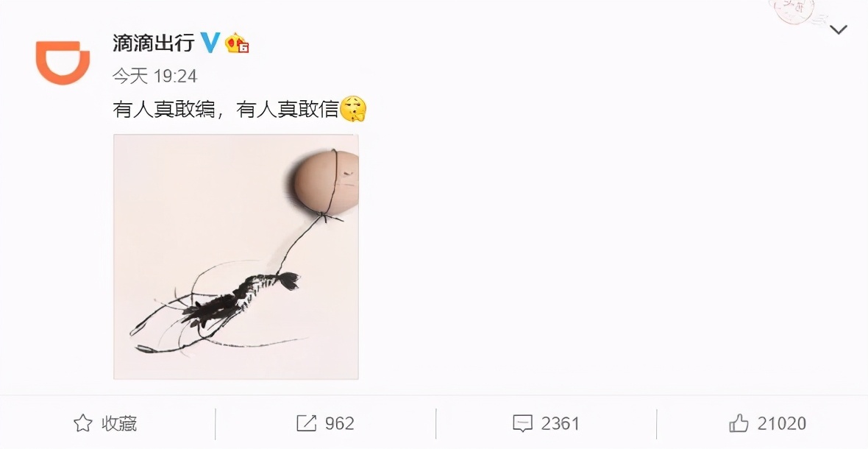Click the repost share icon
Image resolution: width=868 pixels, height=449 pixels.
(307, 423)
